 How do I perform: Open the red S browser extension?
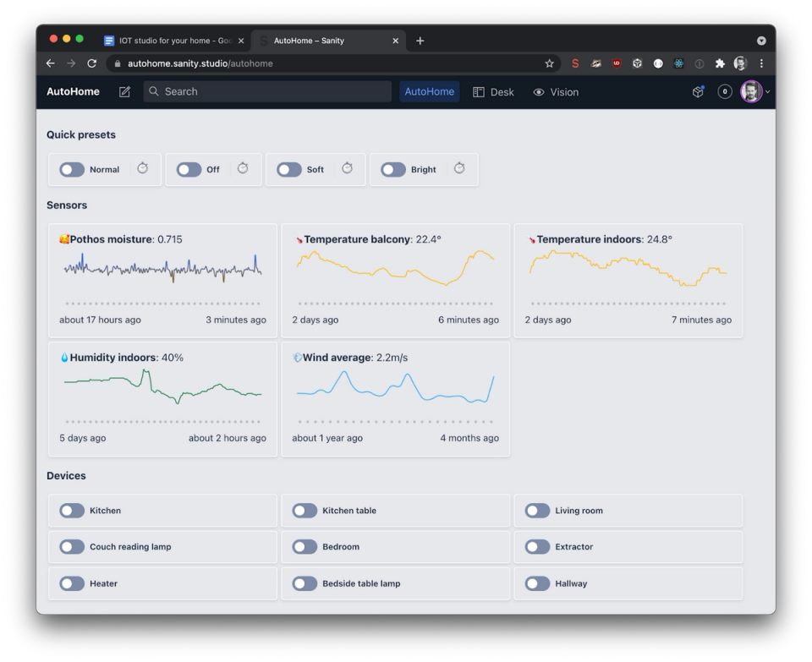point(575,63)
